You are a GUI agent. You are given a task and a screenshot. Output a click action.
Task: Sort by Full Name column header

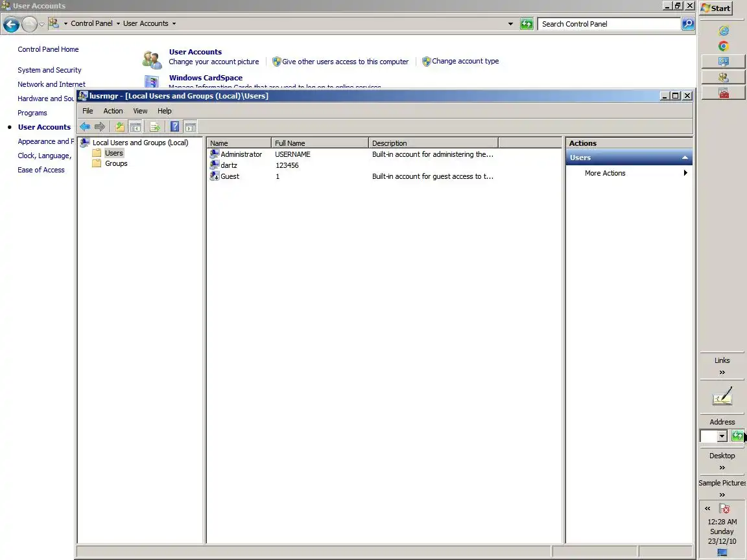(x=320, y=143)
